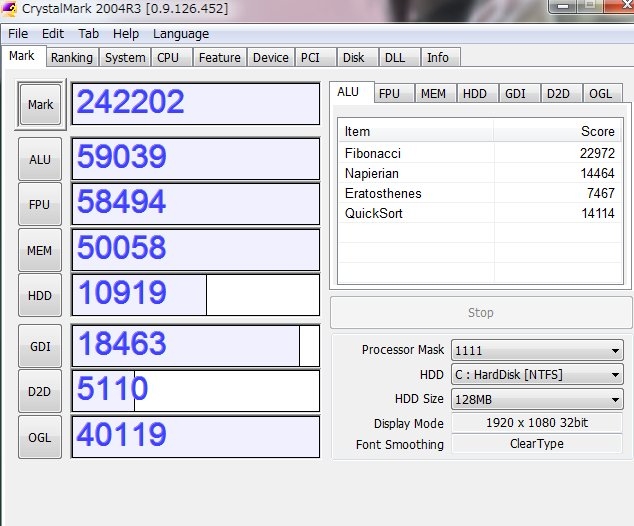The image size is (634, 526).
Task: Click the Stop button
Action: (481, 313)
